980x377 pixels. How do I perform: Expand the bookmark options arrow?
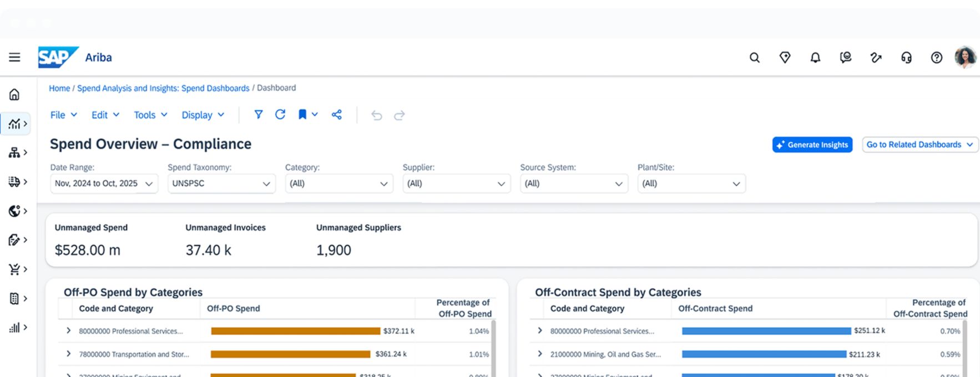(x=315, y=115)
